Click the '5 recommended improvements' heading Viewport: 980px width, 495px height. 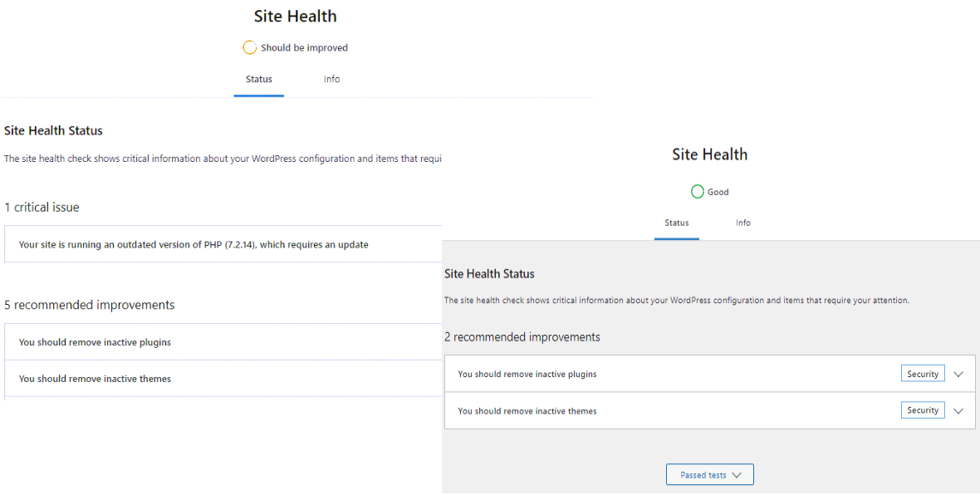[90, 305]
